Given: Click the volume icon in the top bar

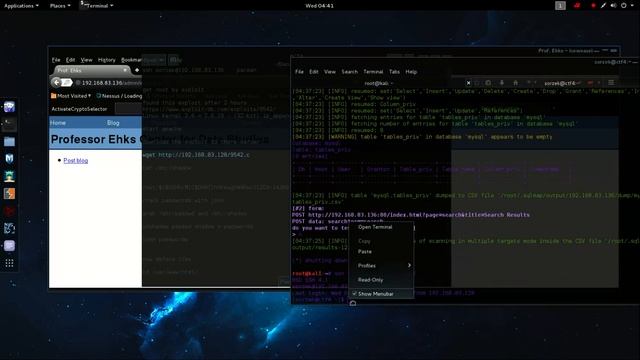Looking at the screenshot, I should (613, 6).
